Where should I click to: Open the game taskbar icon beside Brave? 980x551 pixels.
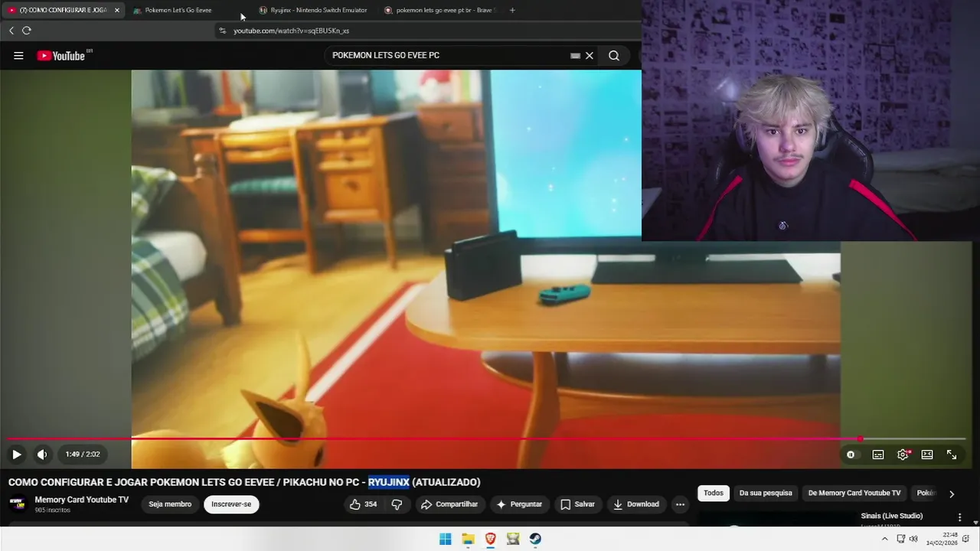(513, 539)
